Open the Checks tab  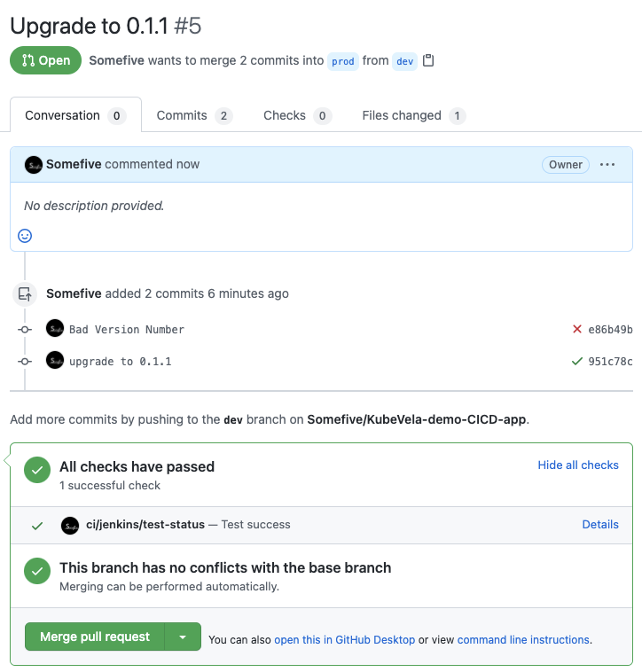(297, 115)
